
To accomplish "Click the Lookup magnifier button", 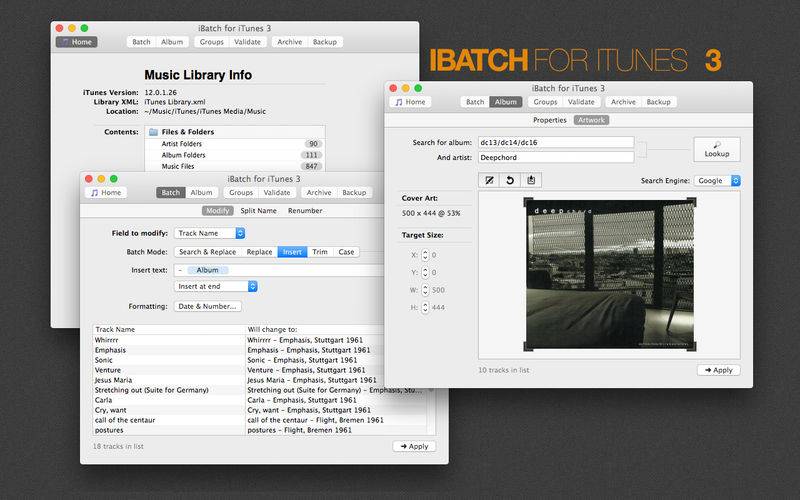I will pyautogui.click(x=717, y=149).
